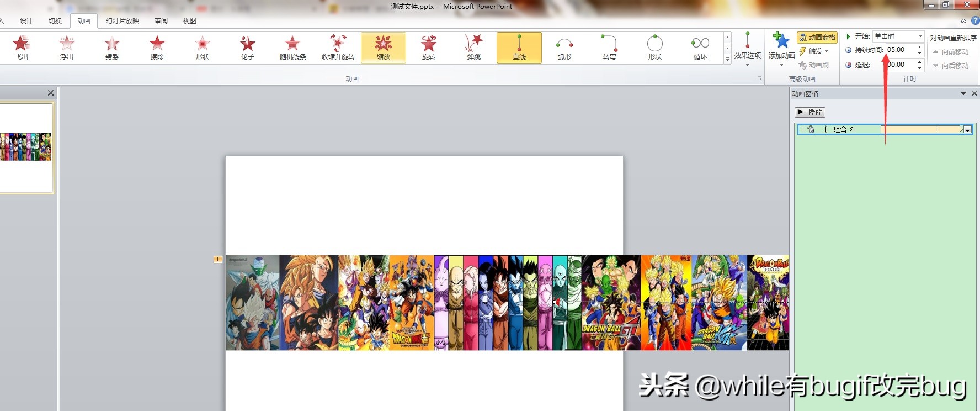This screenshot has height=411, width=980.
Task: Apply the 转弯 turn motion path
Action: coord(610,48)
